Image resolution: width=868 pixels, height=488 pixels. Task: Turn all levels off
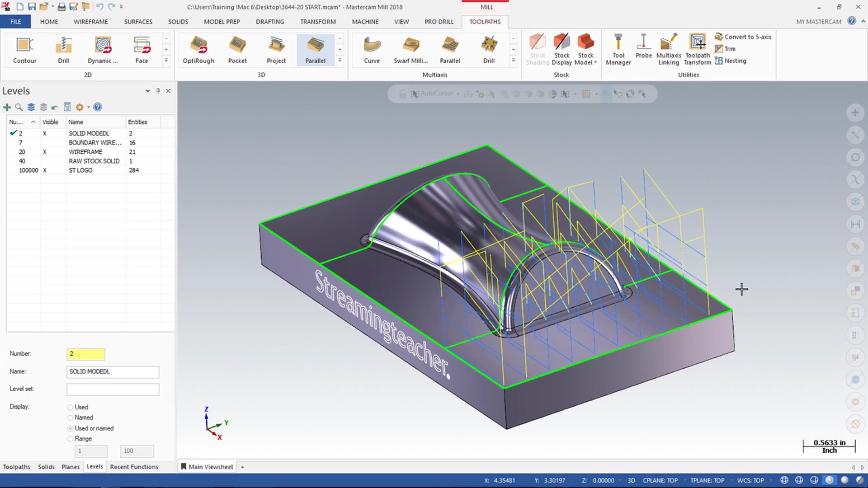pos(43,107)
